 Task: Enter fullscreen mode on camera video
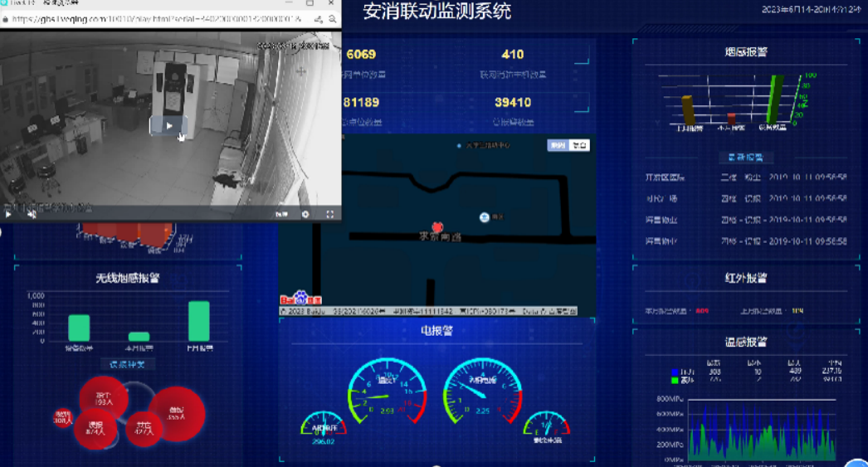tap(329, 214)
